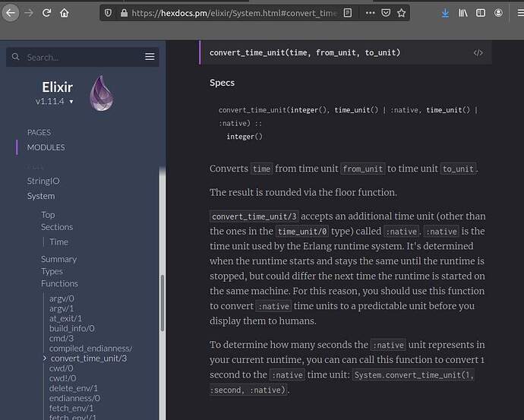The image size is (524, 420).
Task: View source via </> icon
Action: (478, 53)
